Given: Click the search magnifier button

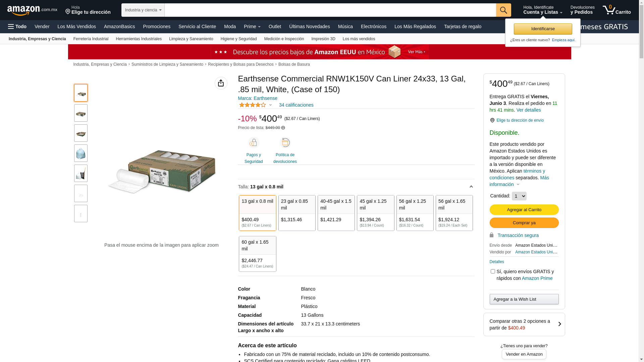Looking at the screenshot, I should pos(503,10).
